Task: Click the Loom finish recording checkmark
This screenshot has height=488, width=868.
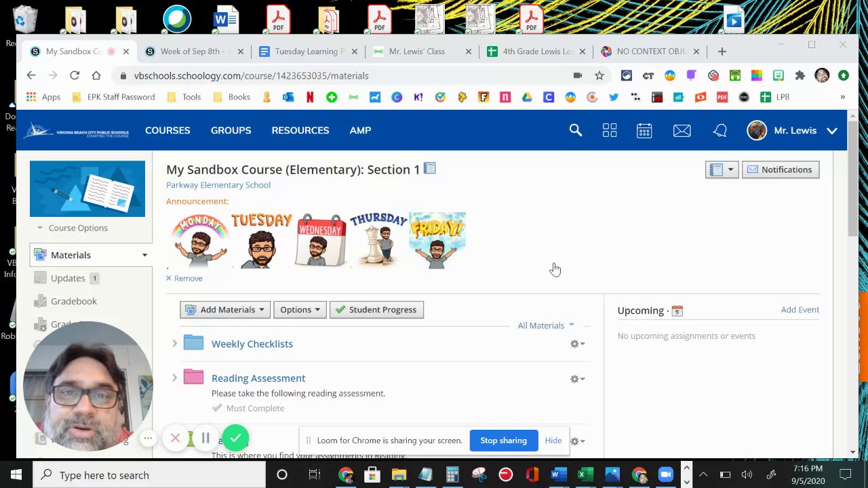Action: (235, 438)
